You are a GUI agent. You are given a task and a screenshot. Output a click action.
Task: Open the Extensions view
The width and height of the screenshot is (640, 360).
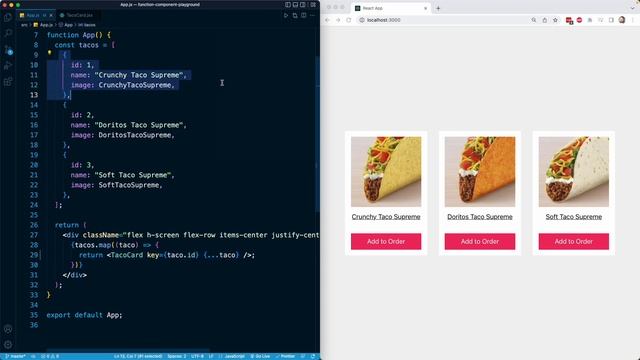(x=8, y=82)
